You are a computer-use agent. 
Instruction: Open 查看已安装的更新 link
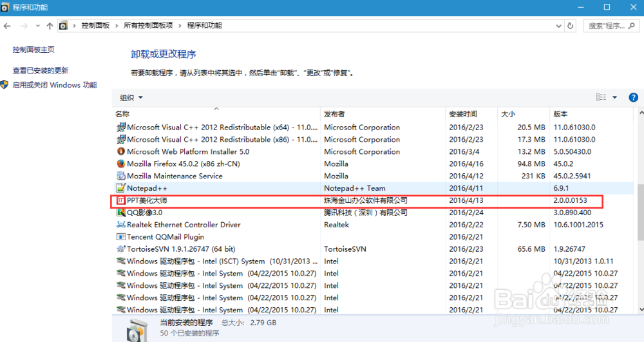(40, 71)
